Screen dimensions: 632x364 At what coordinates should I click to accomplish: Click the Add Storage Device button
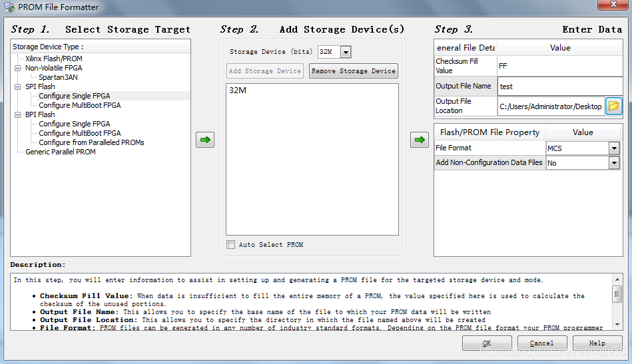265,71
